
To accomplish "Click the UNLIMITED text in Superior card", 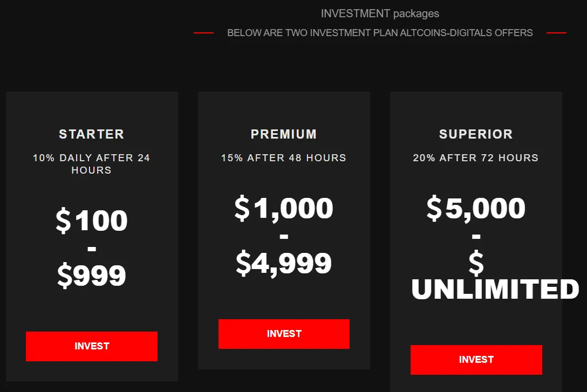I will [x=495, y=290].
